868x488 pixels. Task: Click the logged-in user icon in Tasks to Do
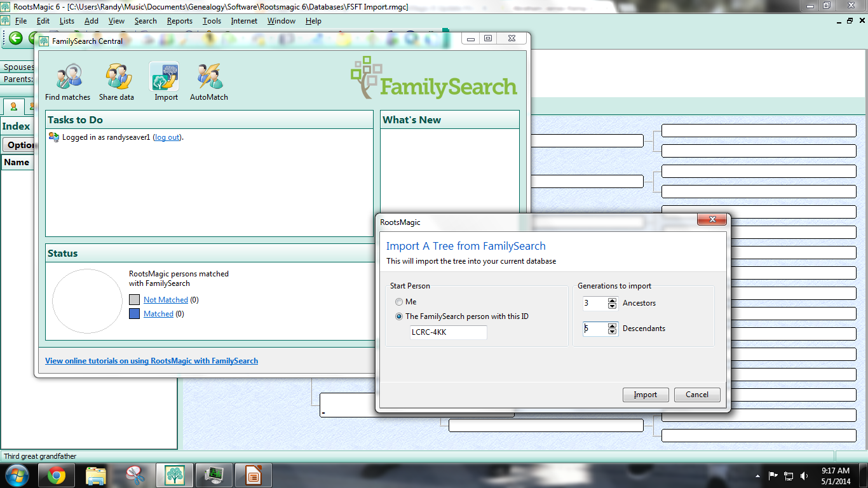[54, 137]
